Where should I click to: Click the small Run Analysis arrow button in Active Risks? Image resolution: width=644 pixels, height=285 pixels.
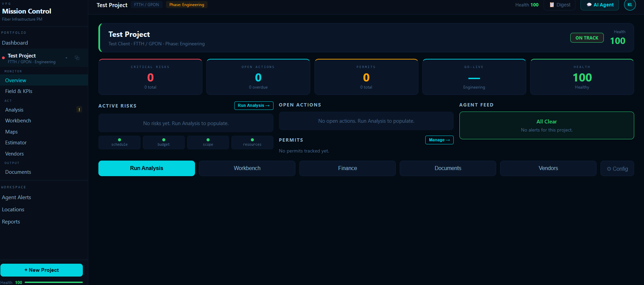click(254, 105)
